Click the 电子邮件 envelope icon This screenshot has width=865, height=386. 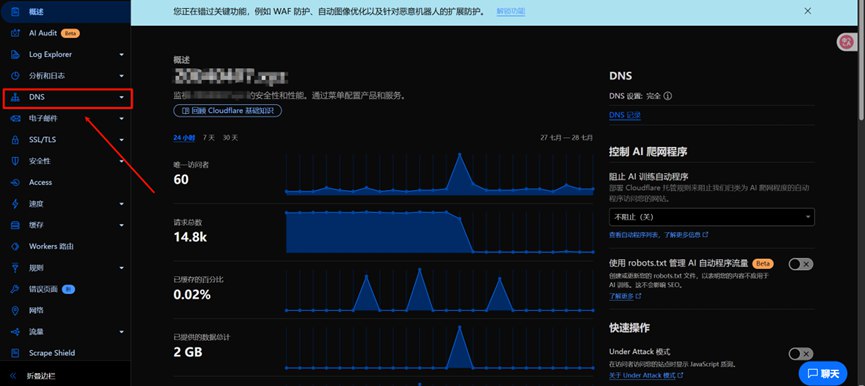pos(16,119)
